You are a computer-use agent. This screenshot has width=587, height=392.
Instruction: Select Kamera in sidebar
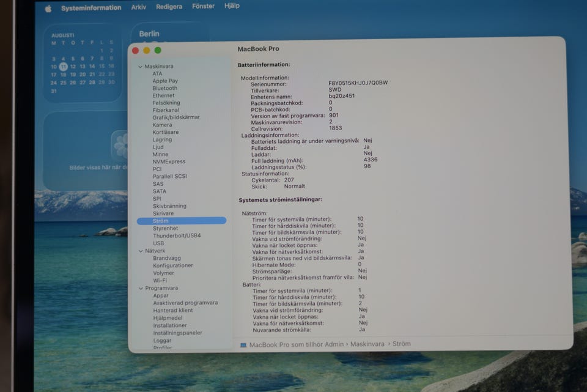coord(162,125)
